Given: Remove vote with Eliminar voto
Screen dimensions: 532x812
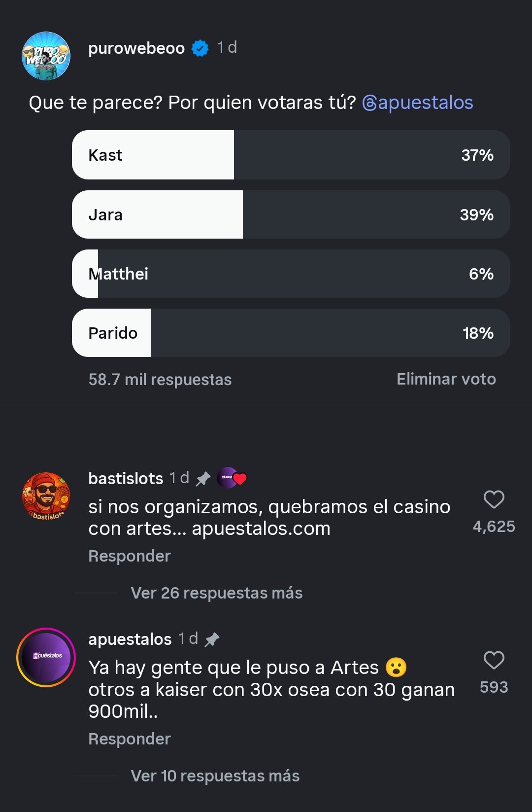Looking at the screenshot, I should click(446, 379).
